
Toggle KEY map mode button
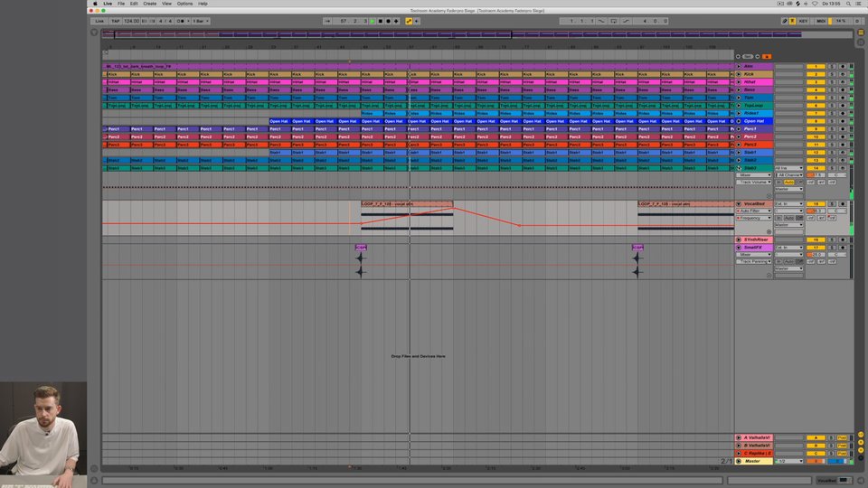coord(803,21)
